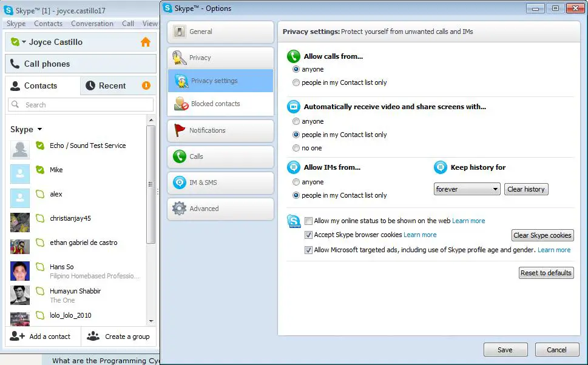Viewport: 588px width, 365px height.
Task: Click Humayun Shabbir's profile picture
Action: pyautogui.click(x=20, y=295)
